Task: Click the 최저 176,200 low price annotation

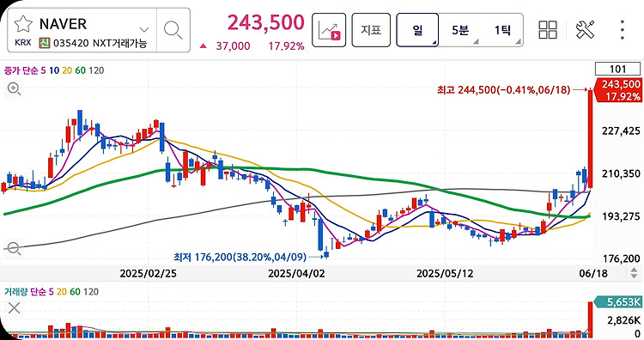Action: coord(240,257)
